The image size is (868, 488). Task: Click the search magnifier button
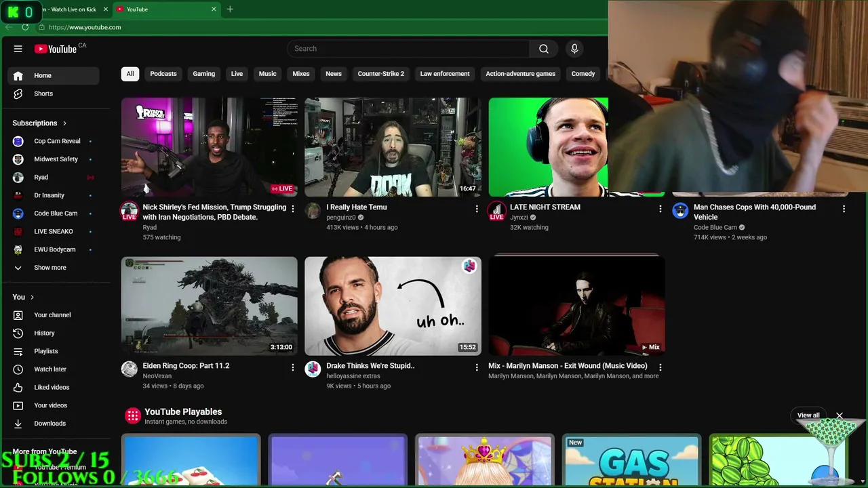pyautogui.click(x=543, y=49)
